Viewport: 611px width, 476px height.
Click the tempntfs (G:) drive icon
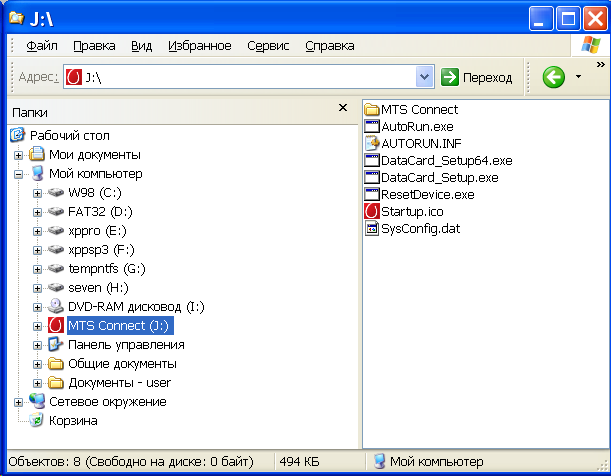(56, 268)
